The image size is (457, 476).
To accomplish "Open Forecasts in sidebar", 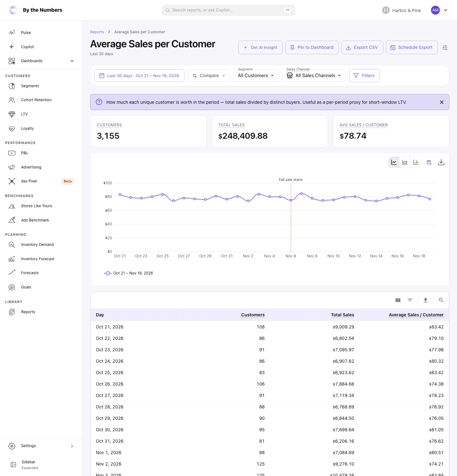I will point(41,273).
